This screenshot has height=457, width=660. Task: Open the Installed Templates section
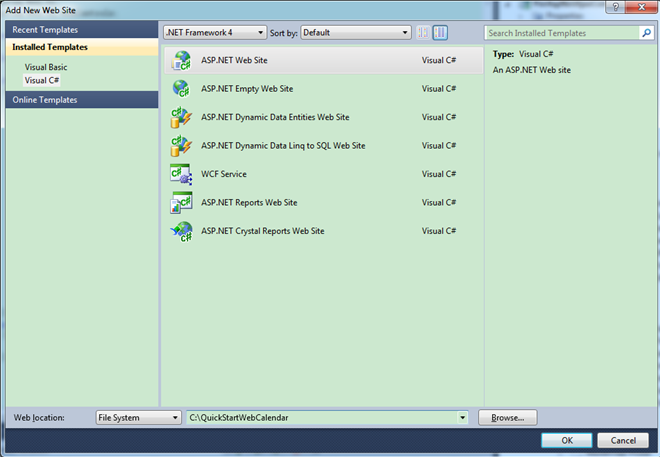82,47
